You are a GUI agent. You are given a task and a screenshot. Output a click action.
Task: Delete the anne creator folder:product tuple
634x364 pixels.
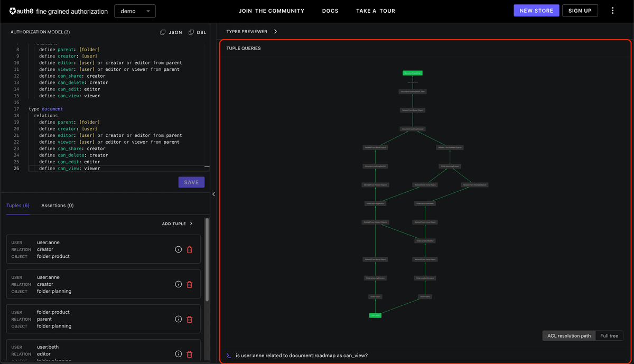click(190, 249)
